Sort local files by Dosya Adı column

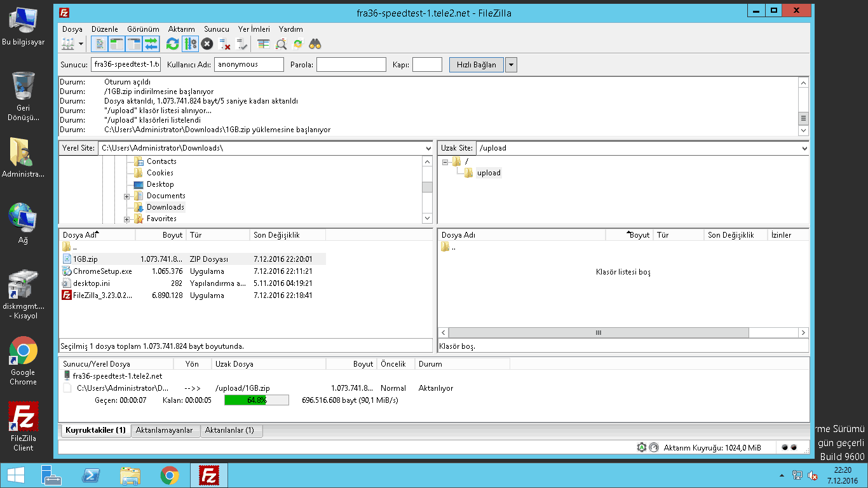click(97, 235)
